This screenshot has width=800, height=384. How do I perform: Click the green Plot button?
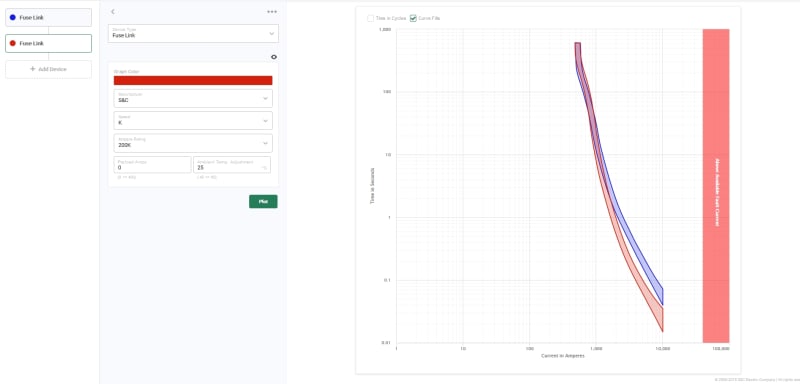click(263, 201)
